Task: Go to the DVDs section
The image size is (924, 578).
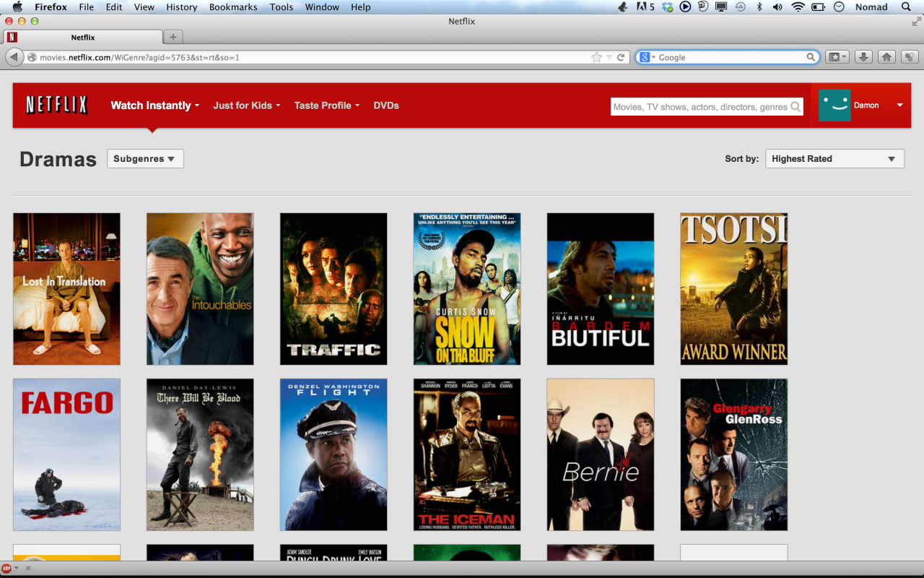Action: click(386, 105)
